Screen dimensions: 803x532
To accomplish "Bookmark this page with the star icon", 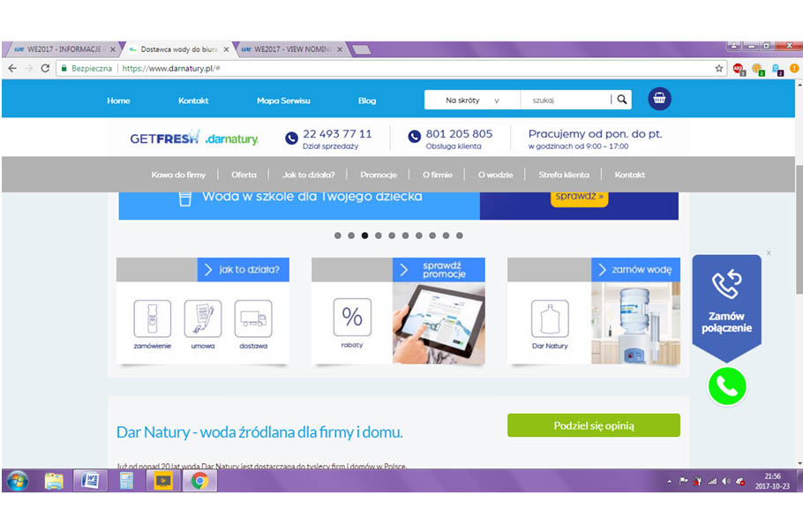I will [719, 68].
